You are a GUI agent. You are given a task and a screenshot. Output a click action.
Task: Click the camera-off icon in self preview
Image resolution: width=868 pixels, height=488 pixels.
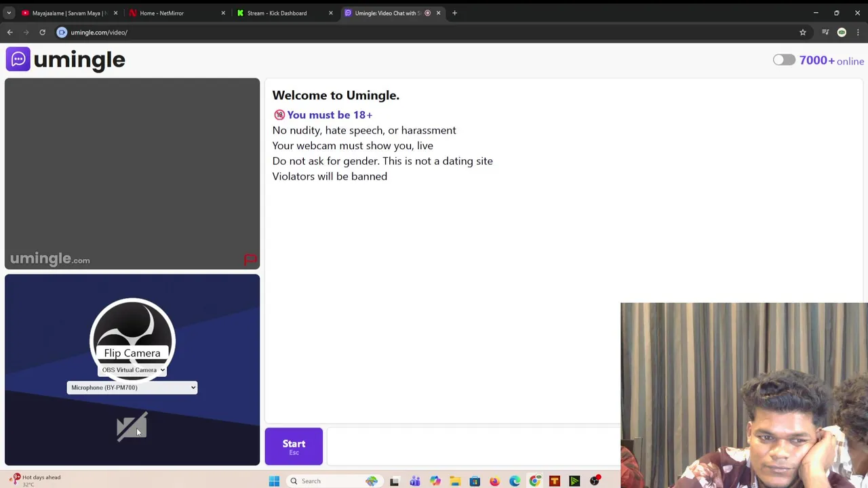132,427
